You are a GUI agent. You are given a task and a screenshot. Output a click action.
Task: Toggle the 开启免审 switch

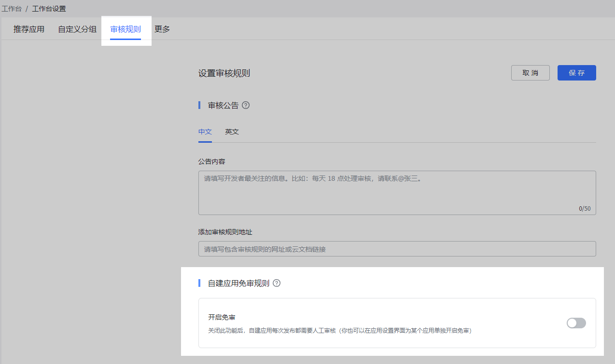click(576, 323)
